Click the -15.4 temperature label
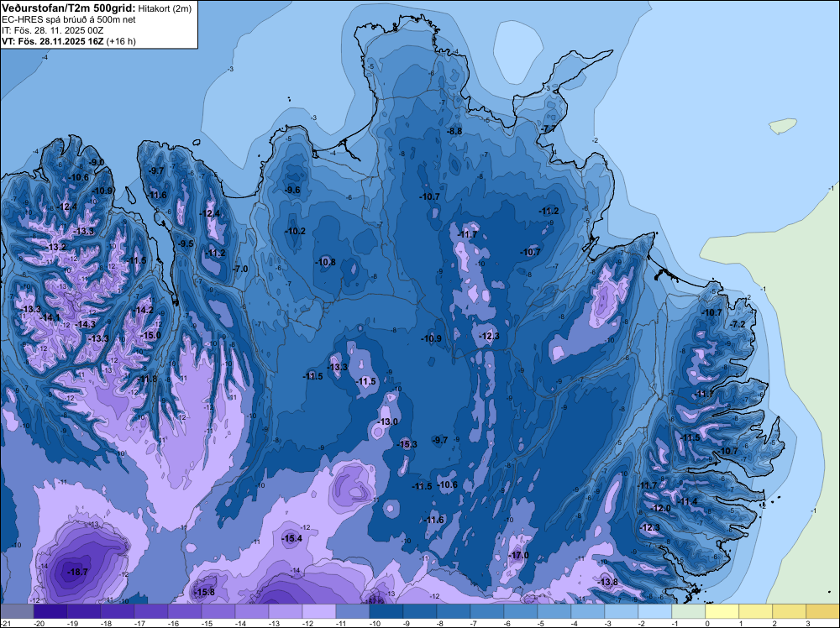840x628 pixels. pos(292,539)
